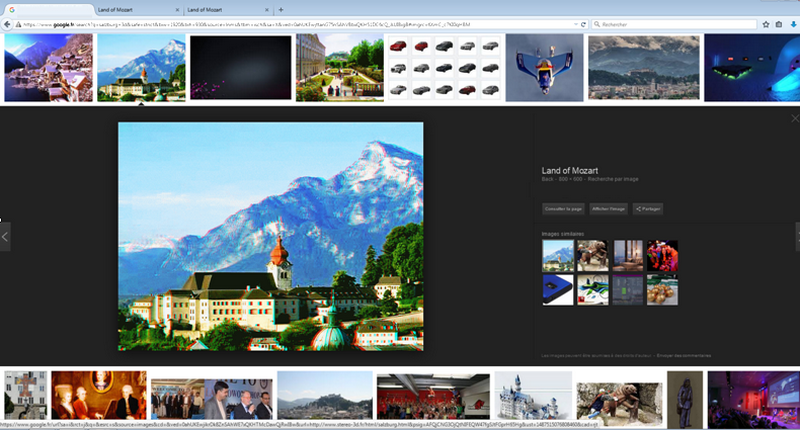This screenshot has width=800, height=430.
Task: Click the Afficher l'image button
Action: 608,209
